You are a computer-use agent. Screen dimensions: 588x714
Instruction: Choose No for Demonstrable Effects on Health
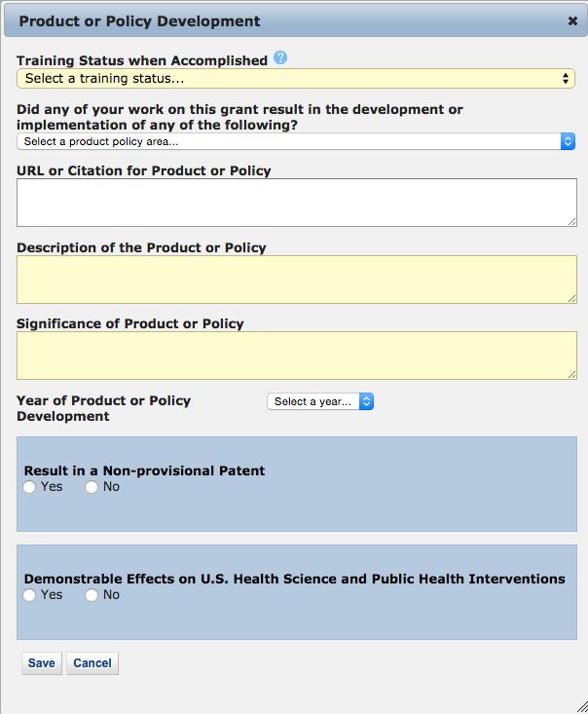92,595
